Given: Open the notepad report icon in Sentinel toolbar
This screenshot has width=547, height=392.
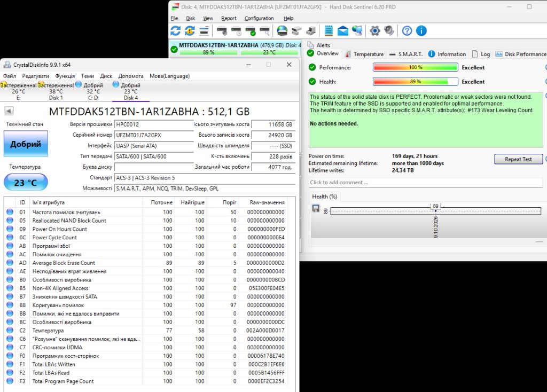Looking at the screenshot, I should coord(329,30).
